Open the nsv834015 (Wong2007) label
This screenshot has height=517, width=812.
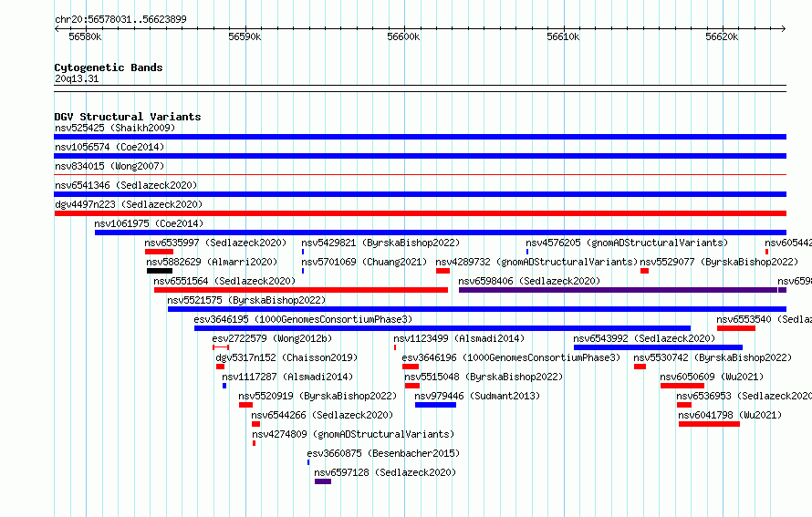click(109, 166)
